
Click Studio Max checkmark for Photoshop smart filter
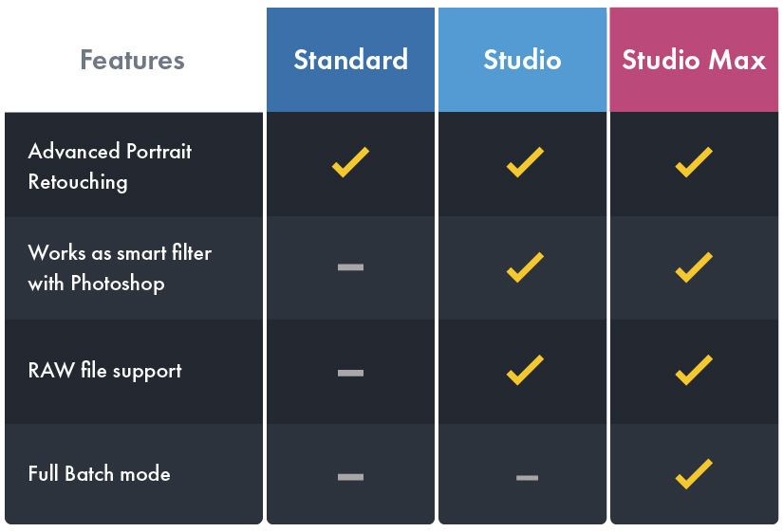[694, 267]
